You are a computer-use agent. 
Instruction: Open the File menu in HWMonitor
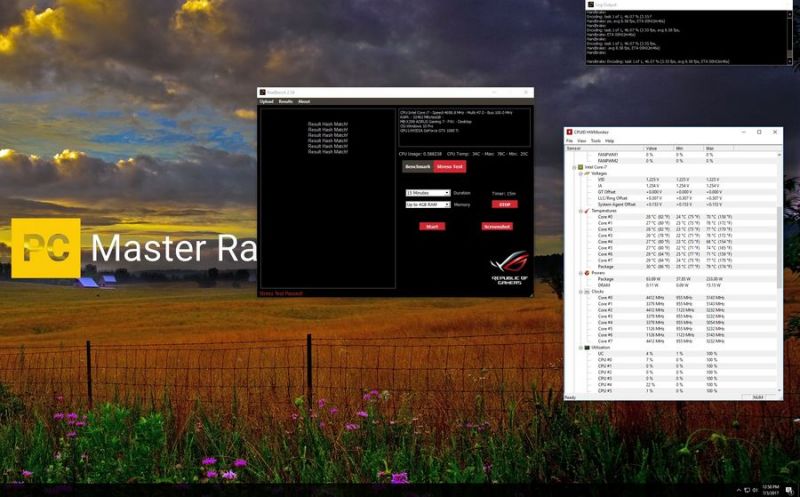[569, 141]
